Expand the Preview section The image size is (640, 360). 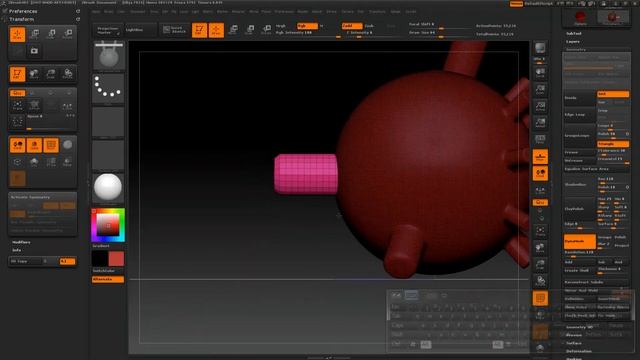(573, 335)
